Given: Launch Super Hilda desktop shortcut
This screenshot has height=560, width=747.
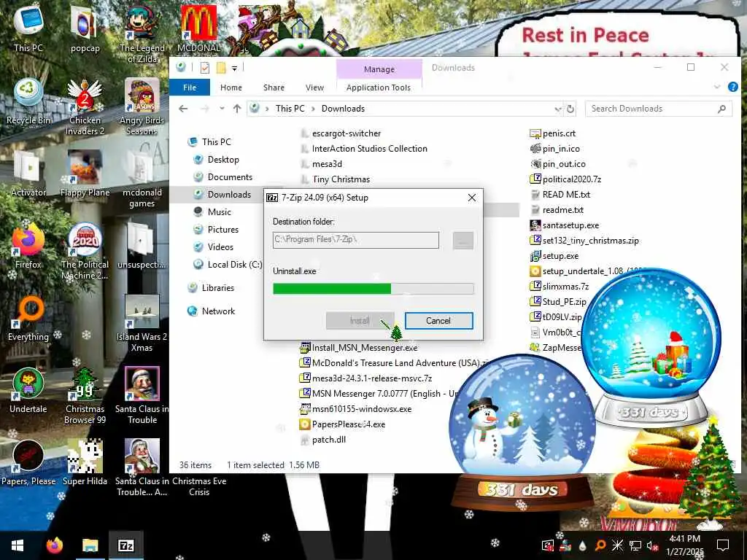Looking at the screenshot, I should click(x=85, y=463).
